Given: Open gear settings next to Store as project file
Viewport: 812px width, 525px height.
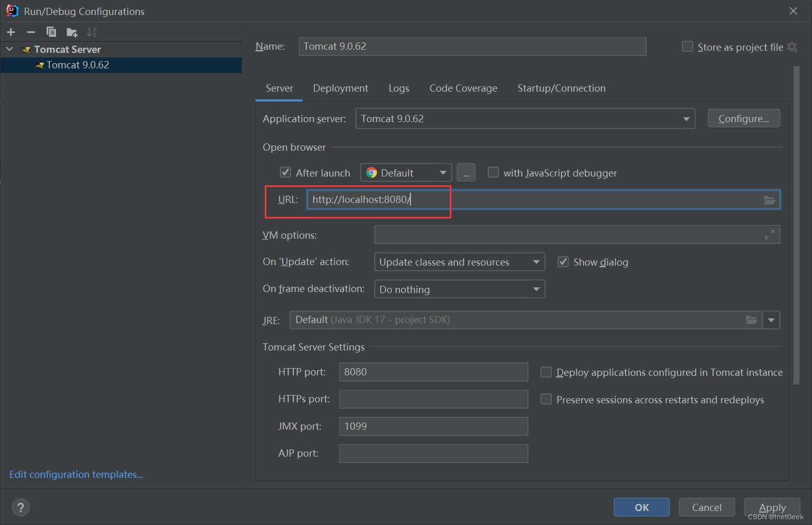Looking at the screenshot, I should [792, 47].
